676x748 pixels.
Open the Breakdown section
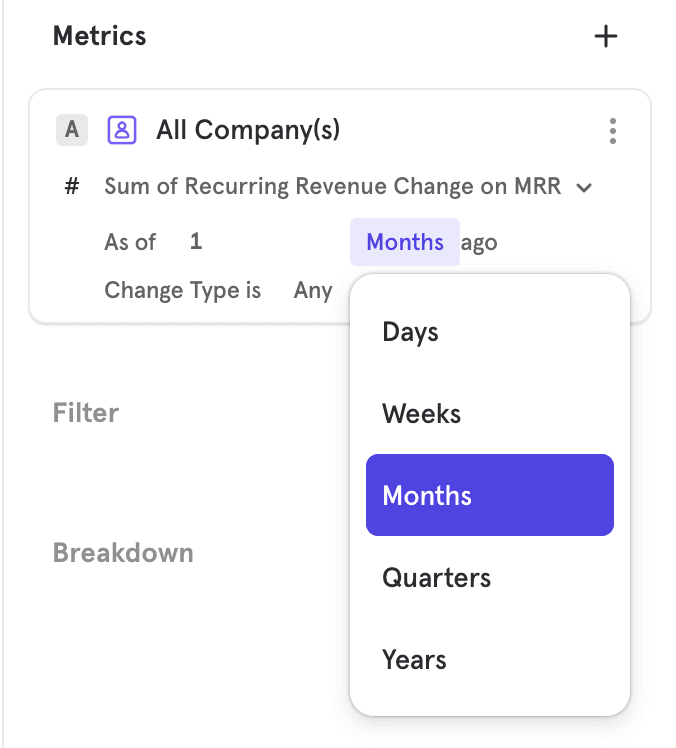(x=123, y=553)
